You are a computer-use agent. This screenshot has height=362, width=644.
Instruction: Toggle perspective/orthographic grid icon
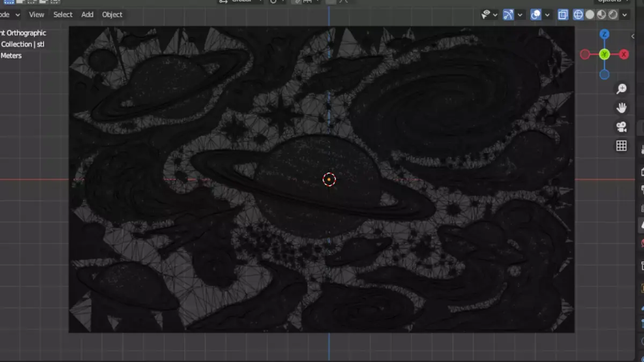click(621, 146)
